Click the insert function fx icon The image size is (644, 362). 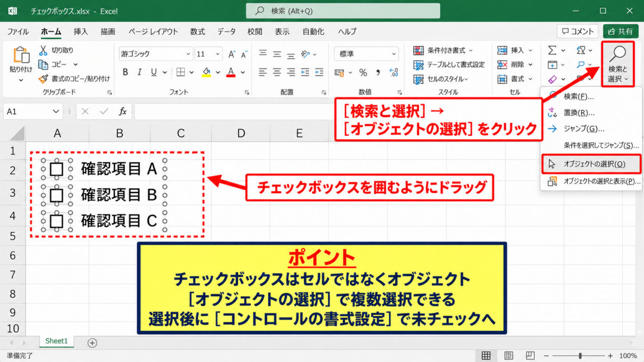pos(123,112)
